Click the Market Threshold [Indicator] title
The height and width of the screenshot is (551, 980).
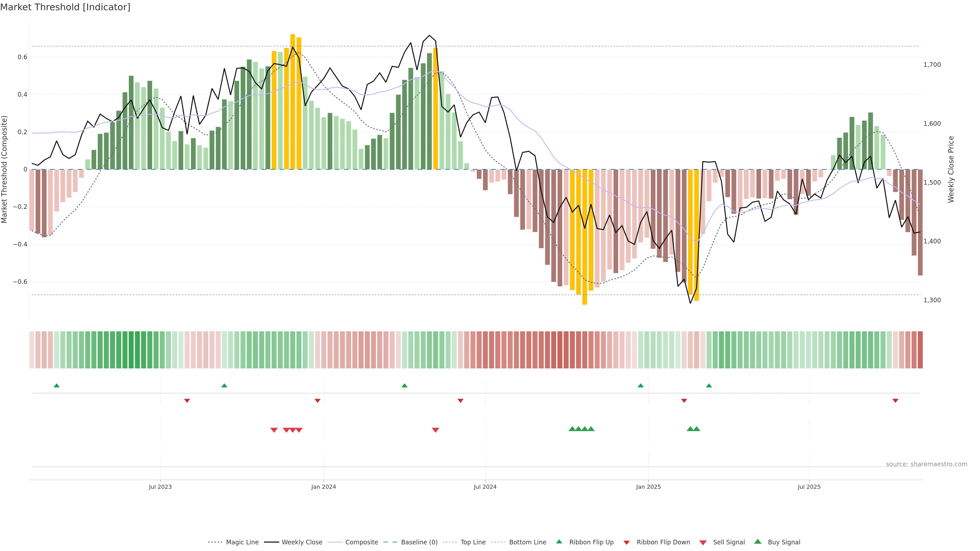65,7
